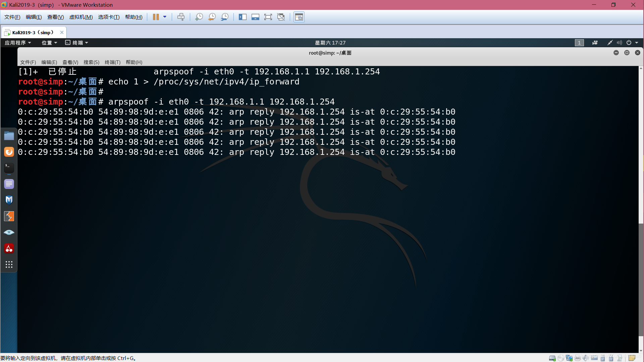The height and width of the screenshot is (362, 644).
Task: Open the power system menu
Action: pos(632,43)
